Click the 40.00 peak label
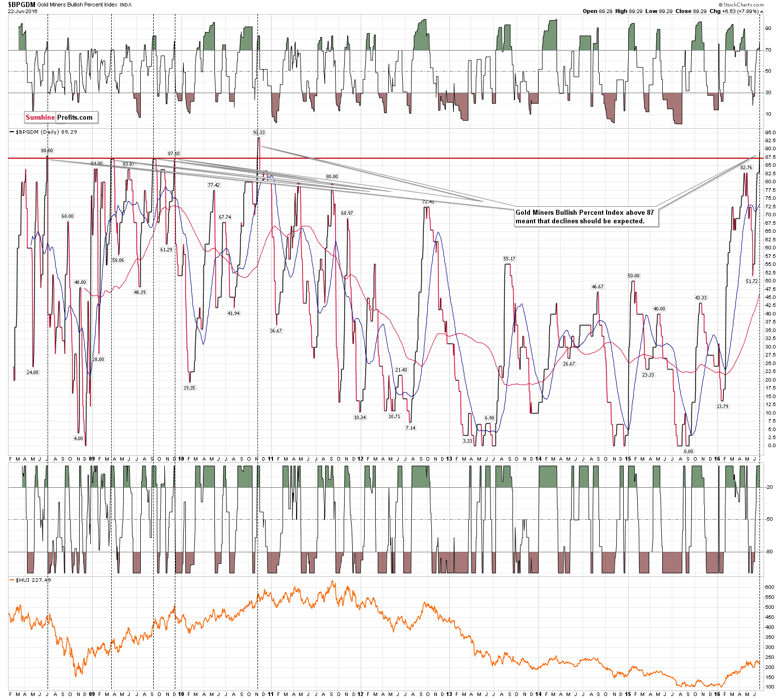The image size is (784, 699). point(659,309)
